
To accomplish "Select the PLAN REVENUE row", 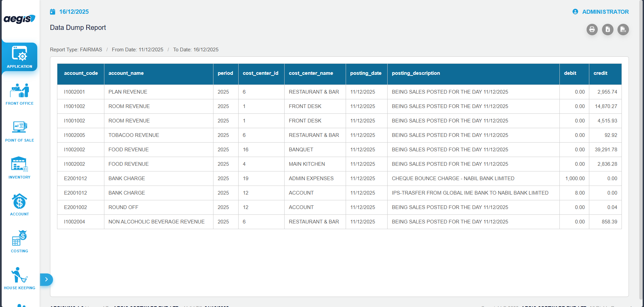I will [128, 92].
